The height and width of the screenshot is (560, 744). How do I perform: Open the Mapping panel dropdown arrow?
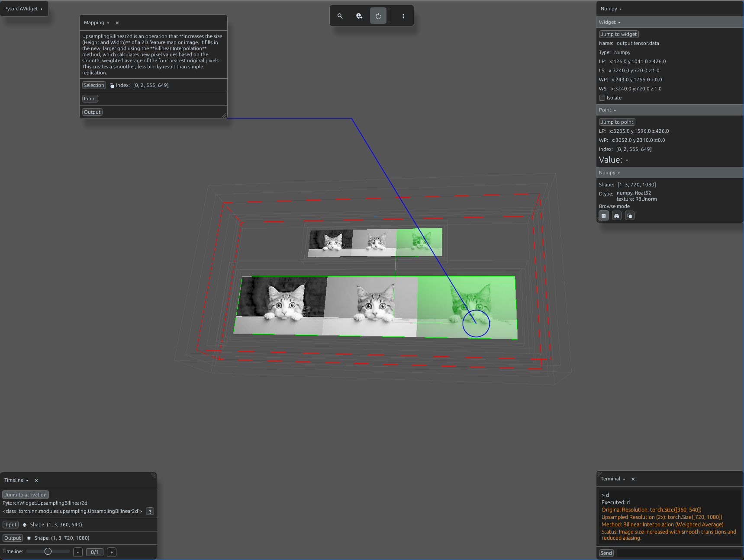click(x=108, y=23)
